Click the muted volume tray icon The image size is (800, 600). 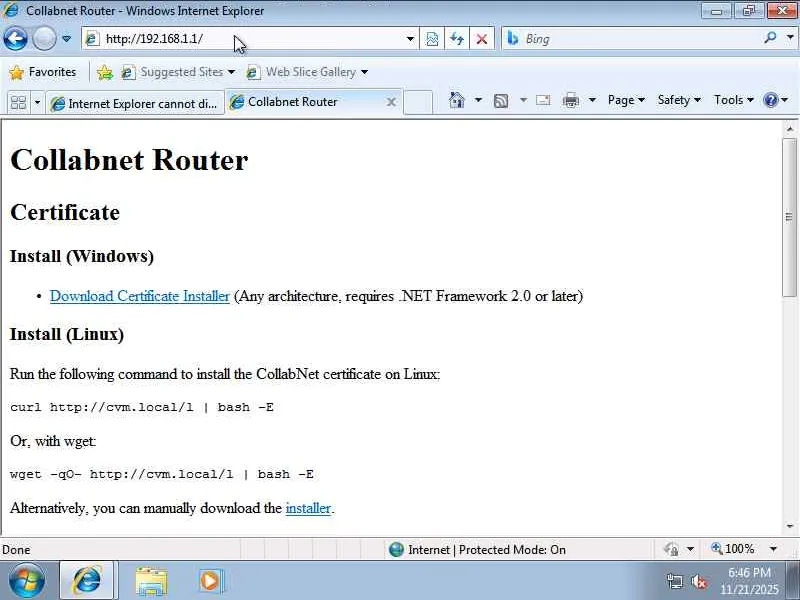point(699,582)
